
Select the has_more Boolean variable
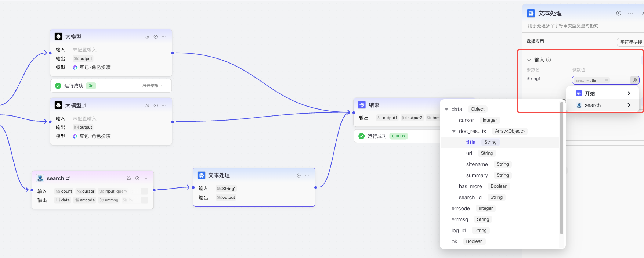pyautogui.click(x=500, y=186)
